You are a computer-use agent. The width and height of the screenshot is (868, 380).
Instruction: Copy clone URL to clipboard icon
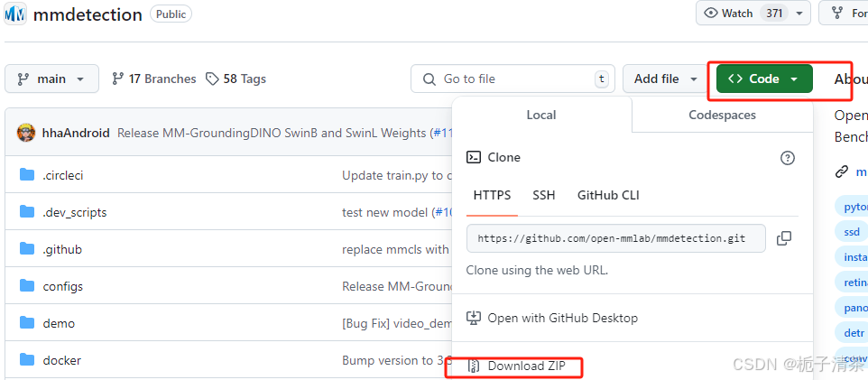pos(784,239)
